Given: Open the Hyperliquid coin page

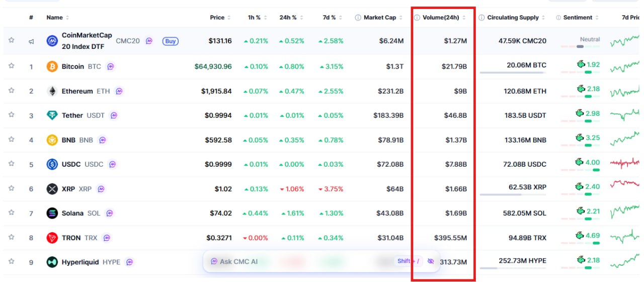Looking at the screenshot, I should click(80, 262).
